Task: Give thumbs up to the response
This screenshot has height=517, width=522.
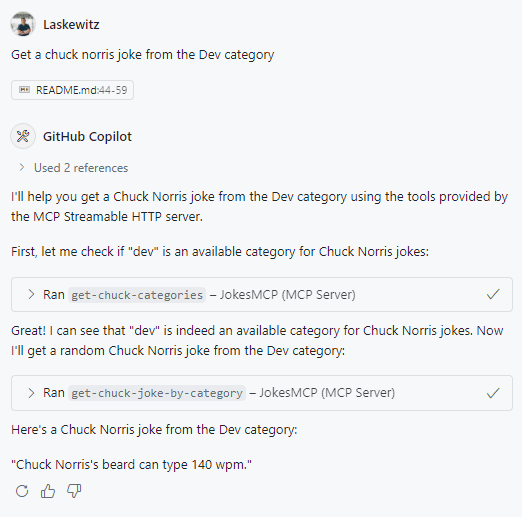Action: [48, 491]
